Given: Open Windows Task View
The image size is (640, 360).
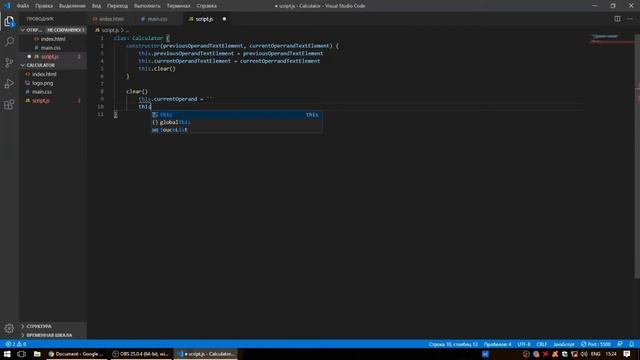Looking at the screenshot, I should (21, 354).
